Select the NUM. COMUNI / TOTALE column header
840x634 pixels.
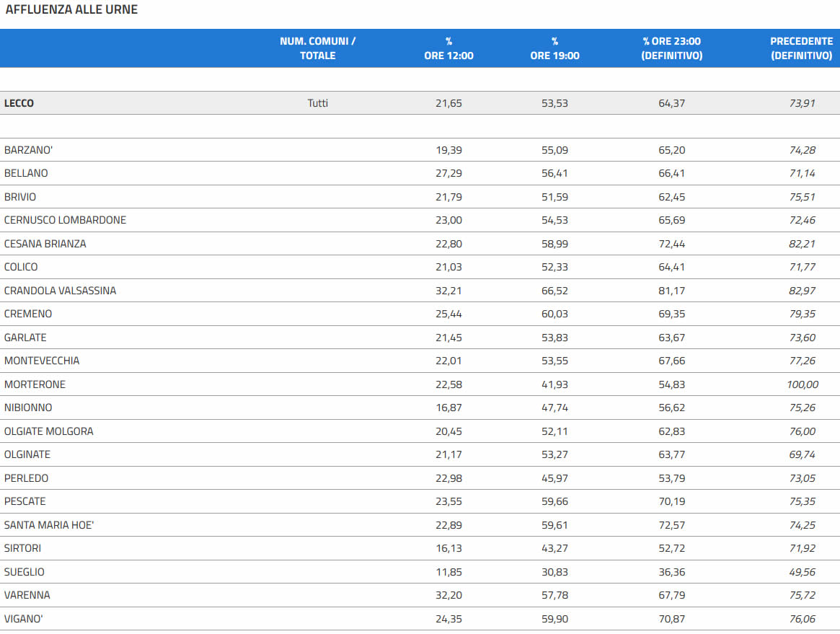click(x=318, y=48)
